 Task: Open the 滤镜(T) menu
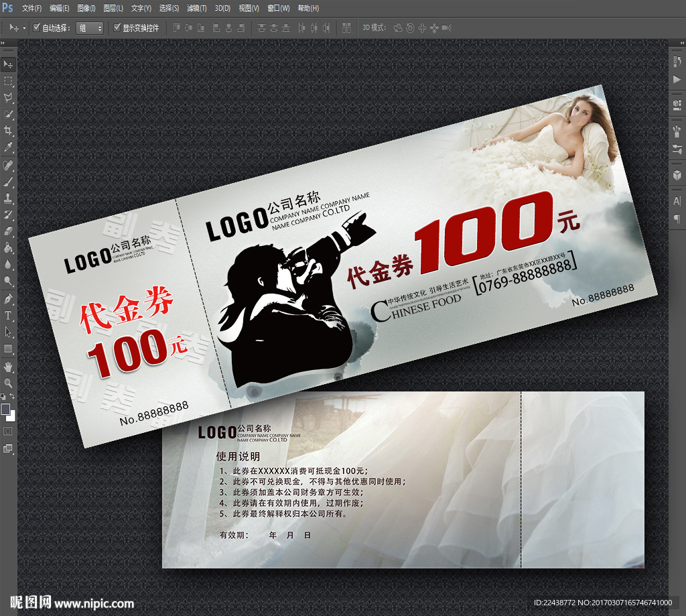tap(196, 8)
